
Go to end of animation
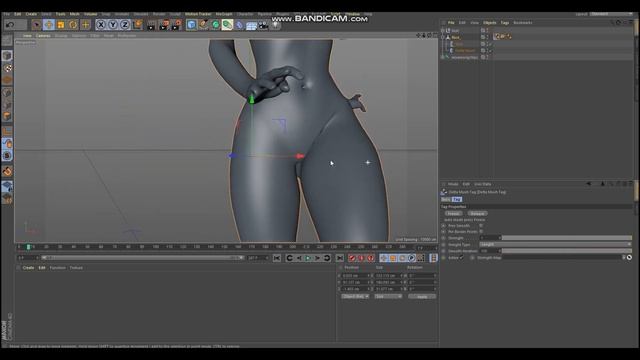click(x=340, y=258)
